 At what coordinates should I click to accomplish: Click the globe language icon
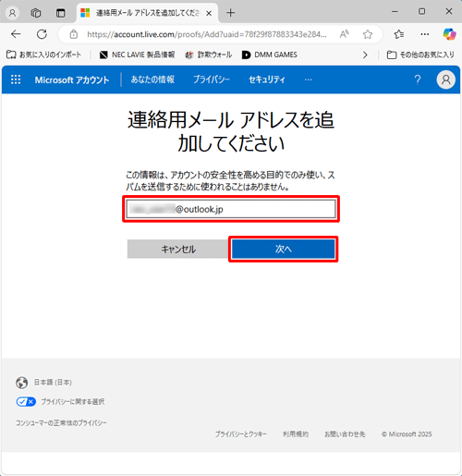(x=21, y=383)
